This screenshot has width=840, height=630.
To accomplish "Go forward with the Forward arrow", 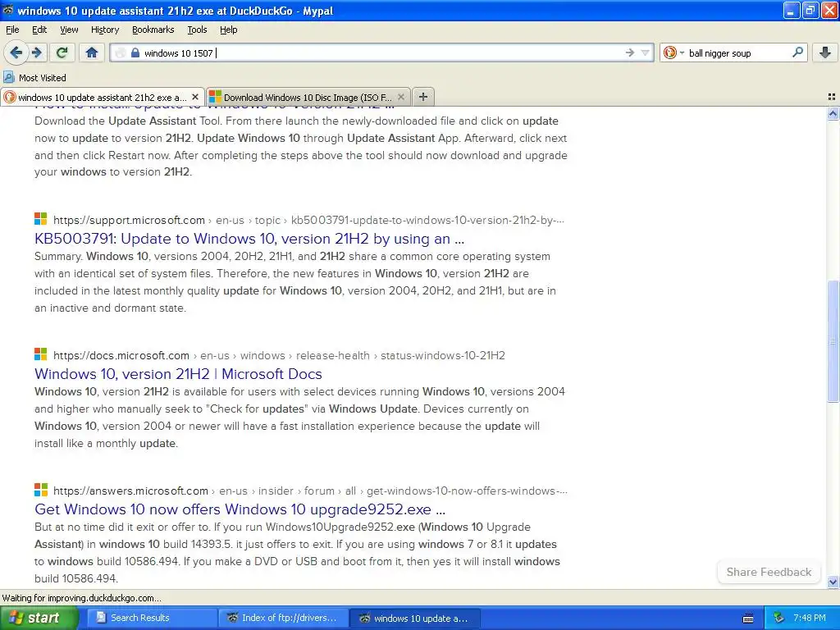I will tap(36, 52).
